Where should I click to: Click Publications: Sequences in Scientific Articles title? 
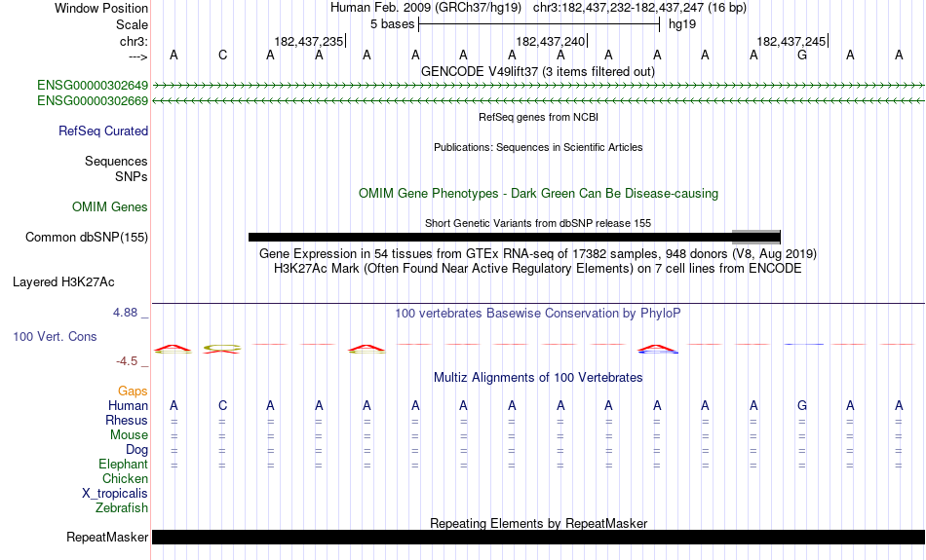(538, 147)
